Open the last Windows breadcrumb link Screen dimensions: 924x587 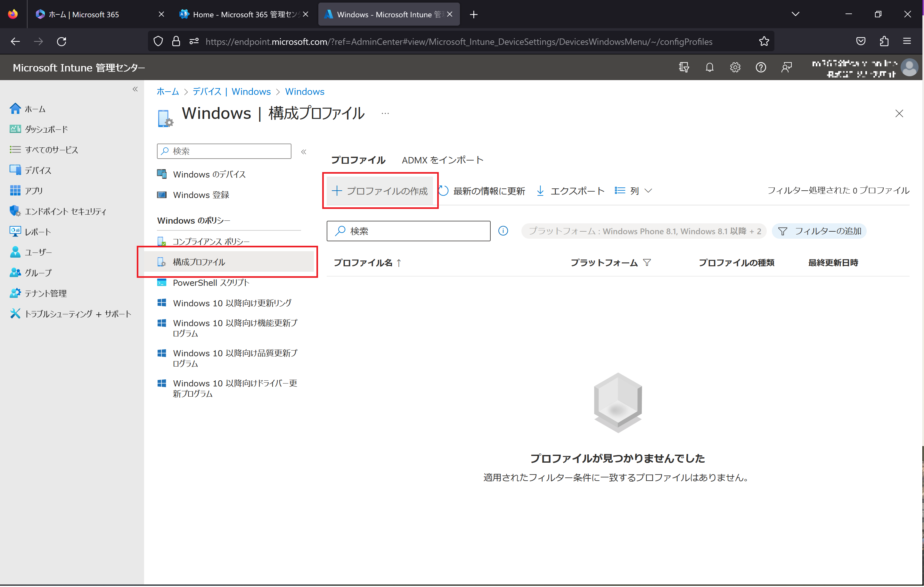click(305, 91)
